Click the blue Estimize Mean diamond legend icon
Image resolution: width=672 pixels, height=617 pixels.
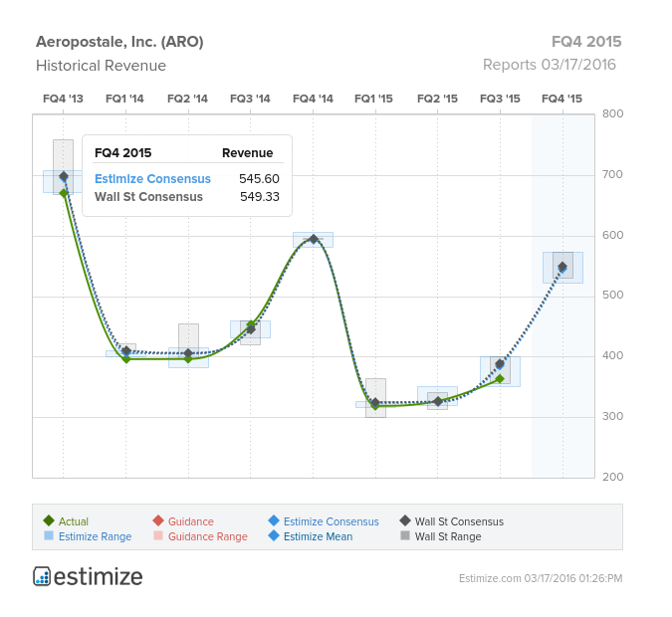(x=274, y=535)
